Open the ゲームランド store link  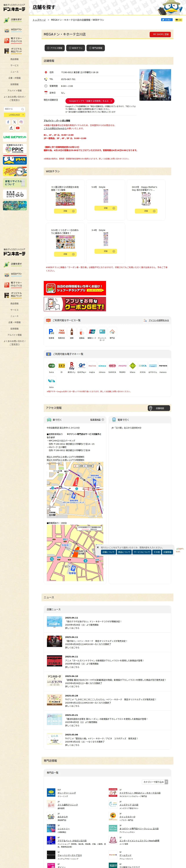(125, 855)
